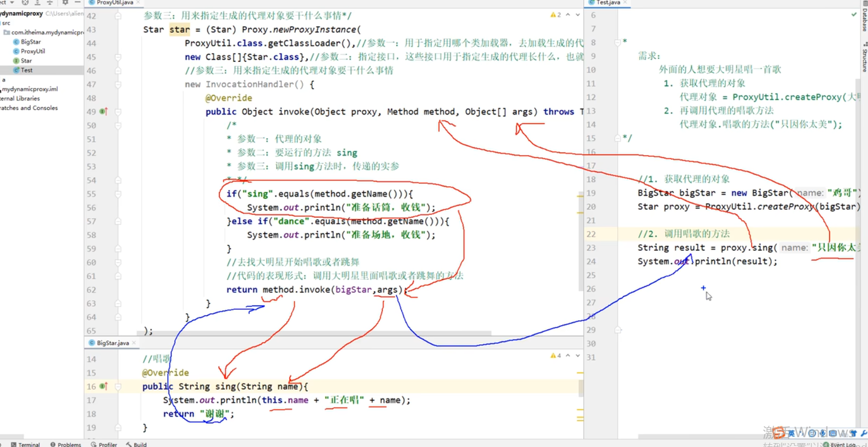Image resolution: width=868 pixels, height=447 pixels.
Task: Open the project tool window options gear
Action: click(x=64, y=3)
